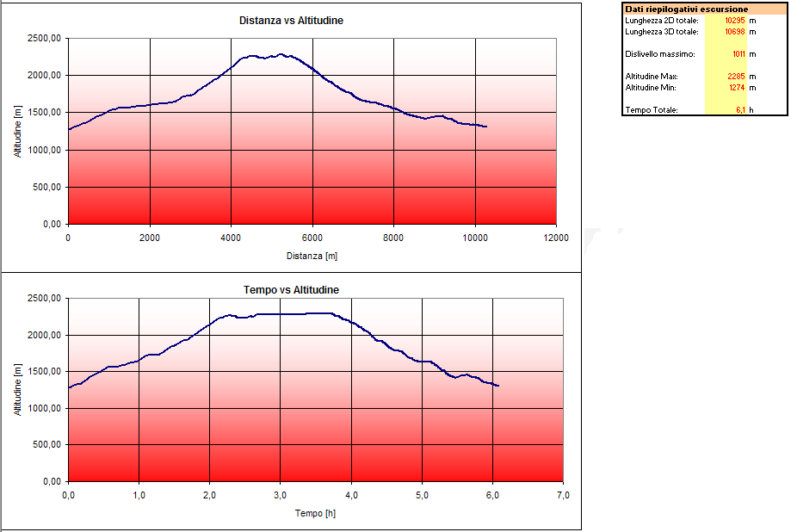Click the 'Dislivello massimo:' label cell
The height and width of the screenshot is (532, 791).
tap(660, 54)
